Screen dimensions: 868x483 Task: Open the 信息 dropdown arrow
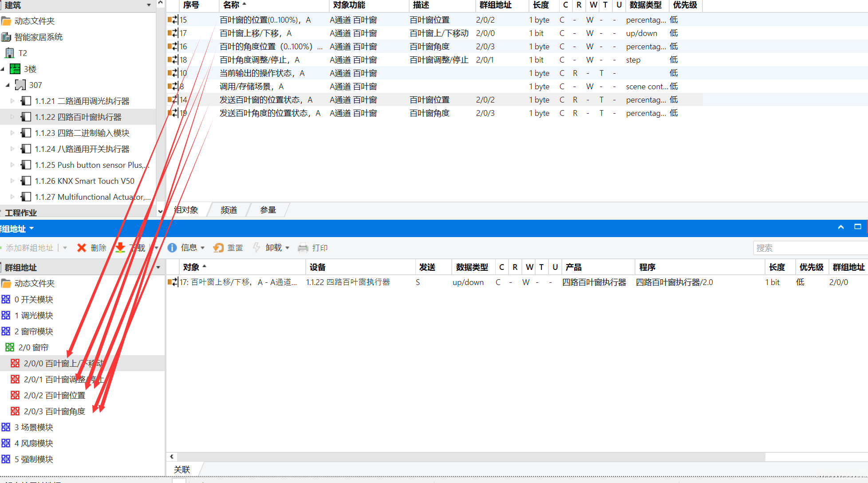click(203, 248)
